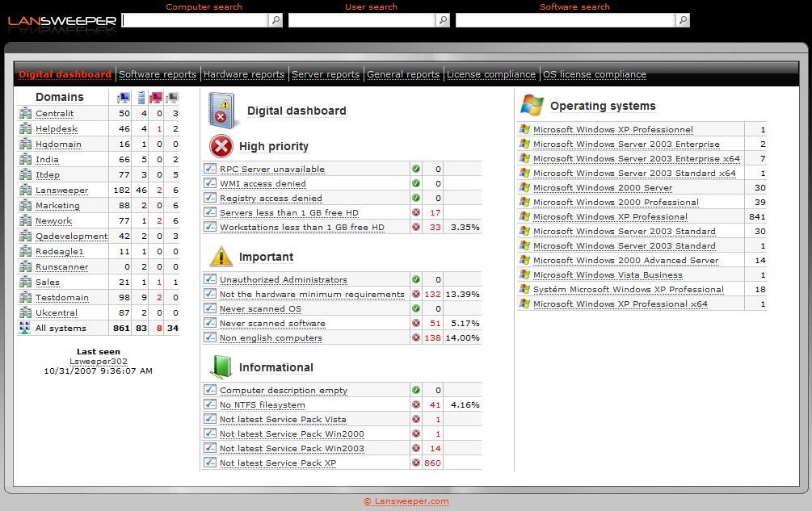The width and height of the screenshot is (812, 511).
Task: Click the servers column header icon
Action: [x=141, y=97]
